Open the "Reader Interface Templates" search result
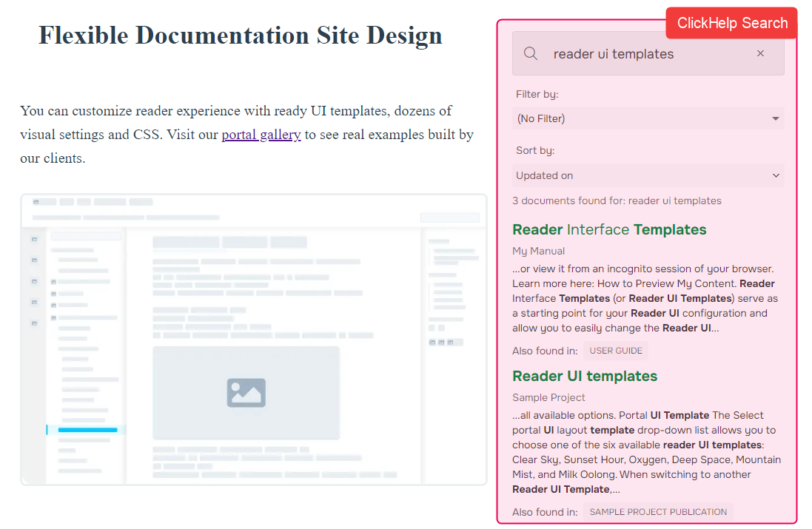812x529 pixels. (x=609, y=229)
